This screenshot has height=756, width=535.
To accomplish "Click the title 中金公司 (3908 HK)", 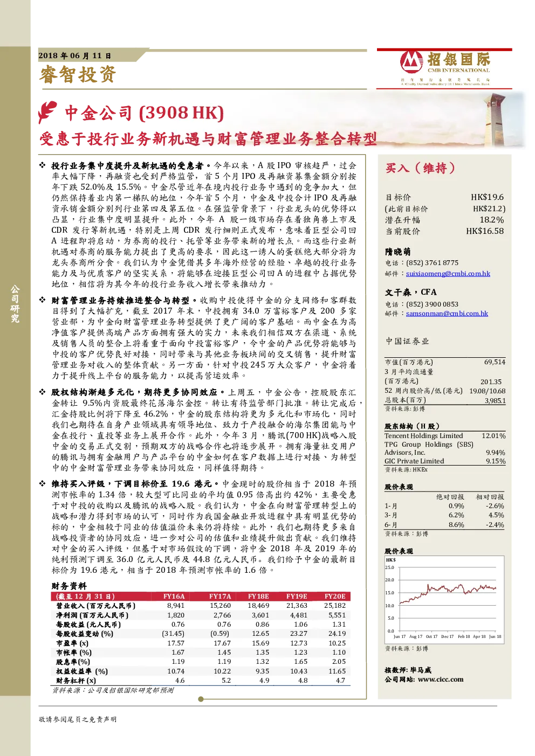I will click(x=144, y=113).
